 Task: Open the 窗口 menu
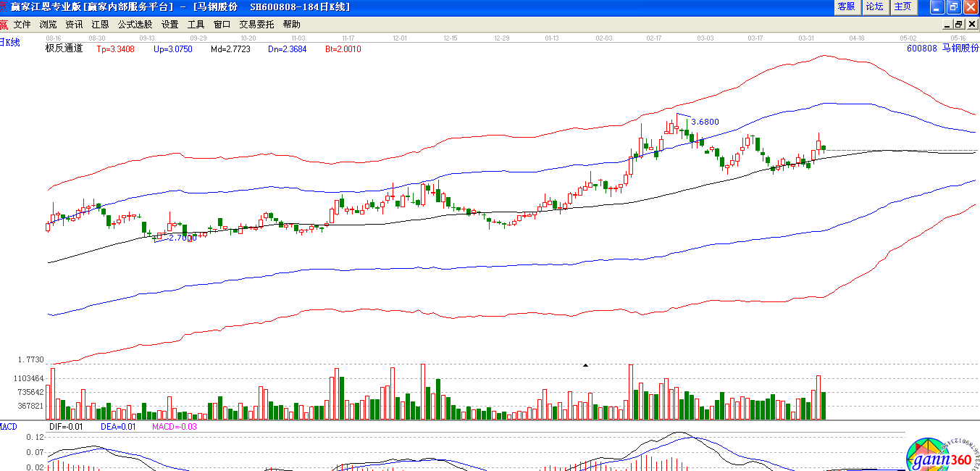click(x=222, y=24)
